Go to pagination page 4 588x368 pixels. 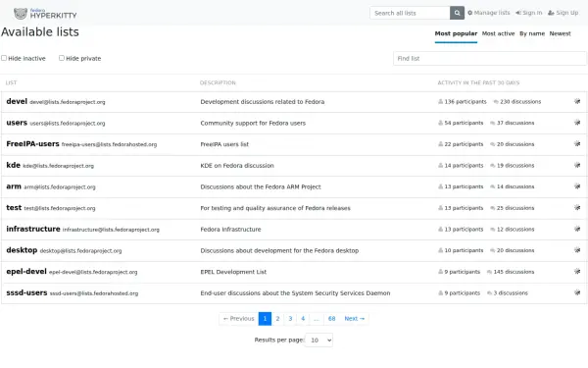click(x=303, y=318)
